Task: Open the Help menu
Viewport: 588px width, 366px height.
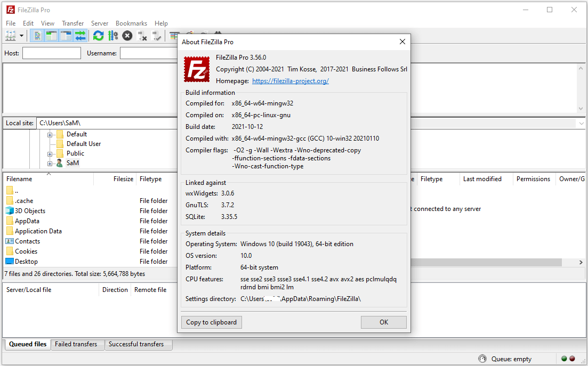Action: 161,23
